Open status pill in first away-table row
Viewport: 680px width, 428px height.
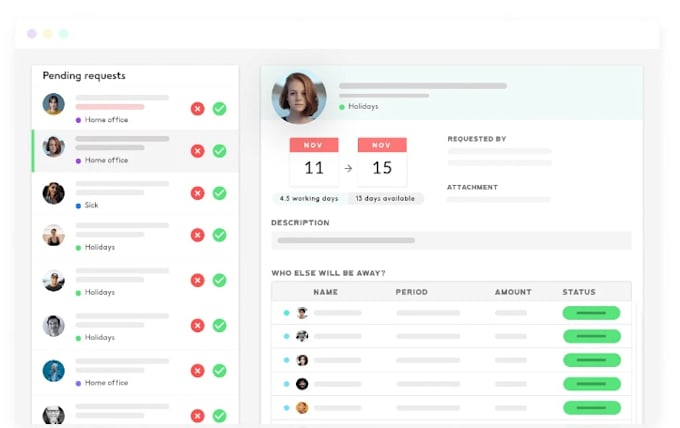click(x=591, y=313)
